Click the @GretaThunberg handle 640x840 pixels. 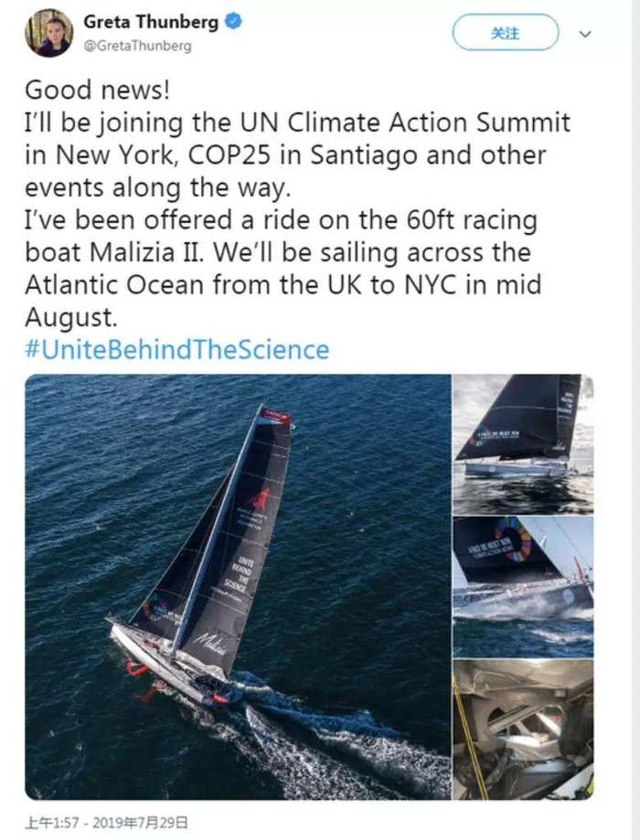[x=137, y=46]
